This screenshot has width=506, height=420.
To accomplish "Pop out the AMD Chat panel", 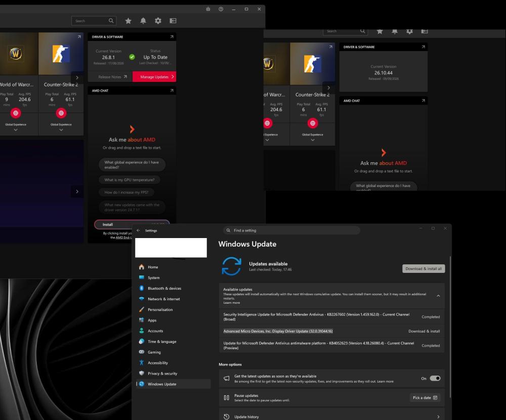I will coord(172,90).
